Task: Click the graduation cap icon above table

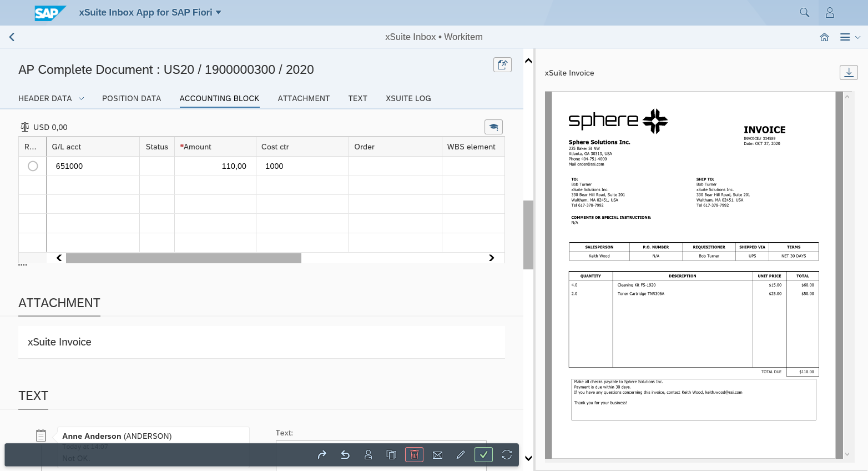Action: coord(493,127)
